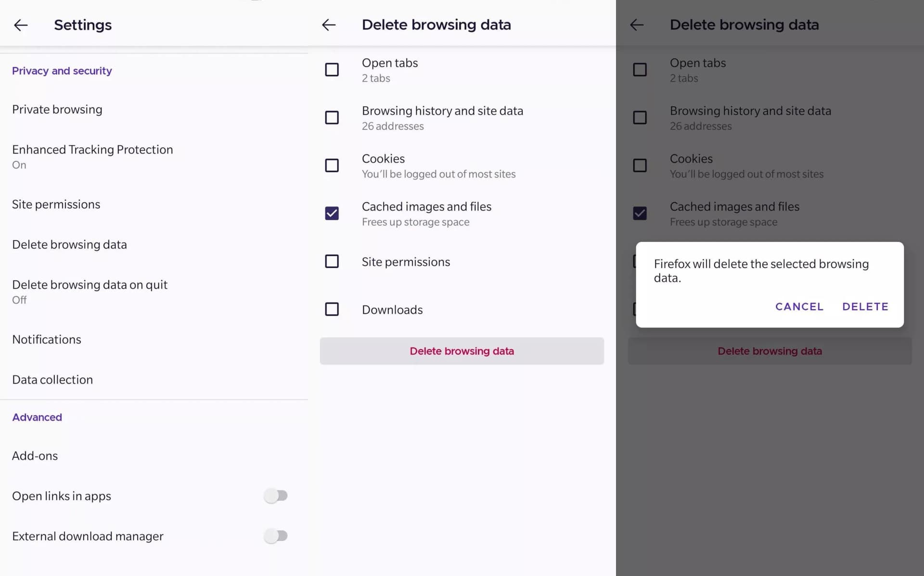Enable External download manager
This screenshot has height=576, width=924.
[x=277, y=536]
